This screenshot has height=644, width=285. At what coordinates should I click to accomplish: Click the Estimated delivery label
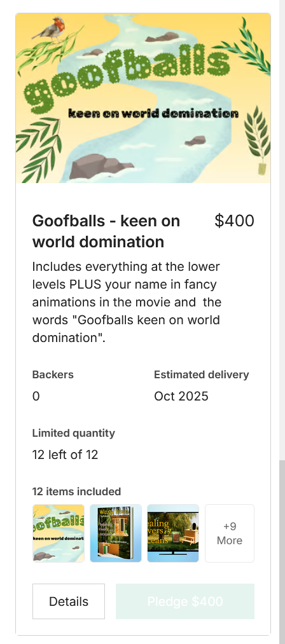(x=202, y=374)
